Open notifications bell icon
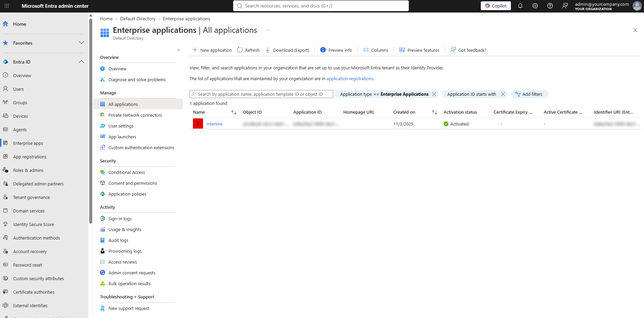The width and height of the screenshot is (644, 318). click(520, 6)
